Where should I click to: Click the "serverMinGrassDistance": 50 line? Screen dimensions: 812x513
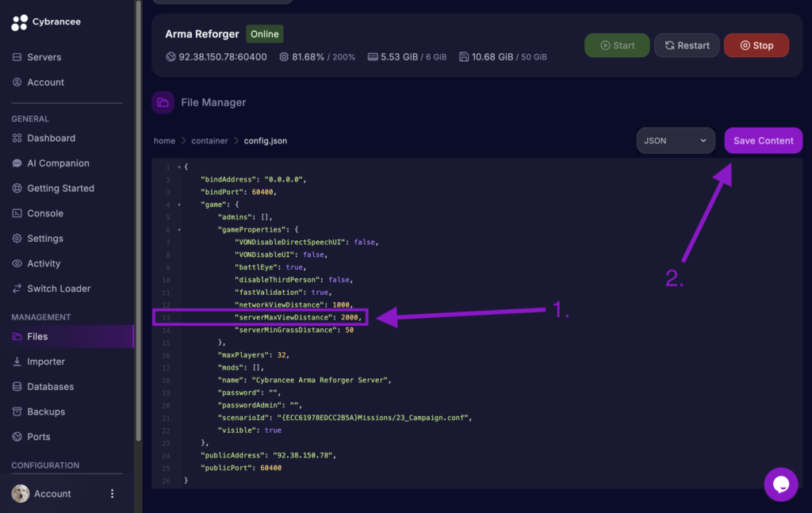click(294, 331)
